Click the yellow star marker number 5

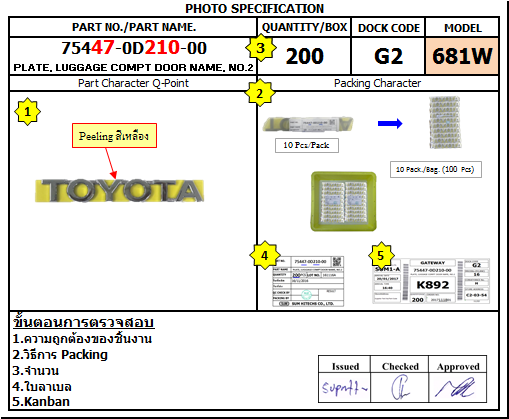click(381, 256)
